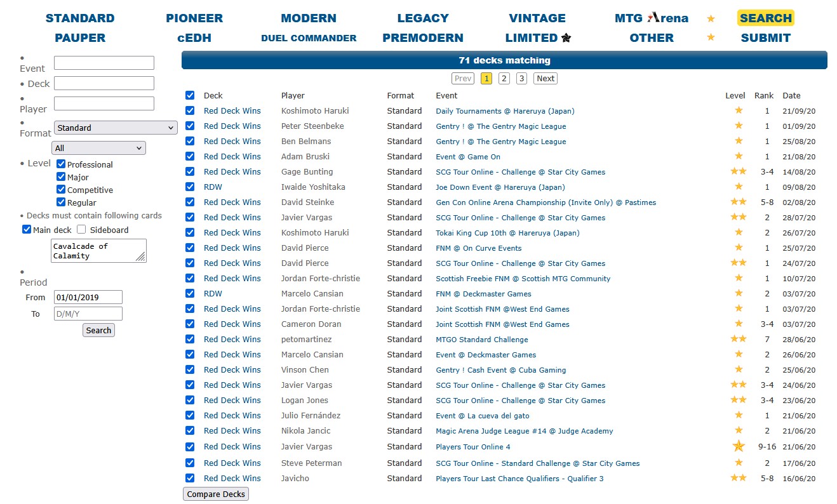Open the dropdown showing All
Screen dimensions: 837x504
click(100, 148)
